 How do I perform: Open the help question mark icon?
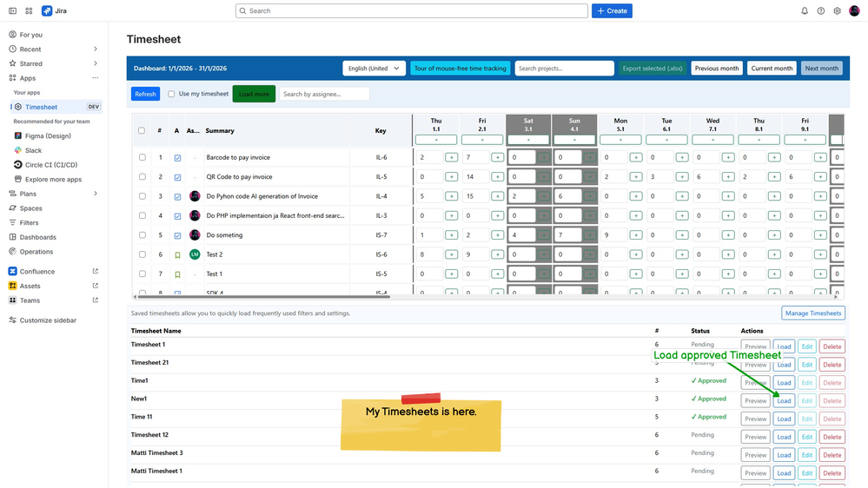pos(821,10)
